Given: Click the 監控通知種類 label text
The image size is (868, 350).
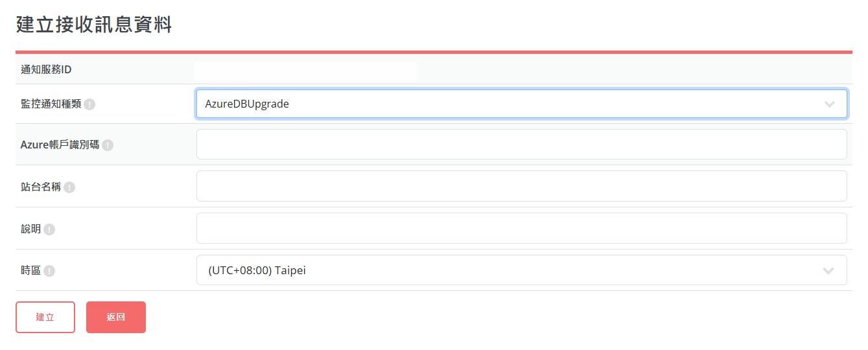Looking at the screenshot, I should (x=51, y=104).
